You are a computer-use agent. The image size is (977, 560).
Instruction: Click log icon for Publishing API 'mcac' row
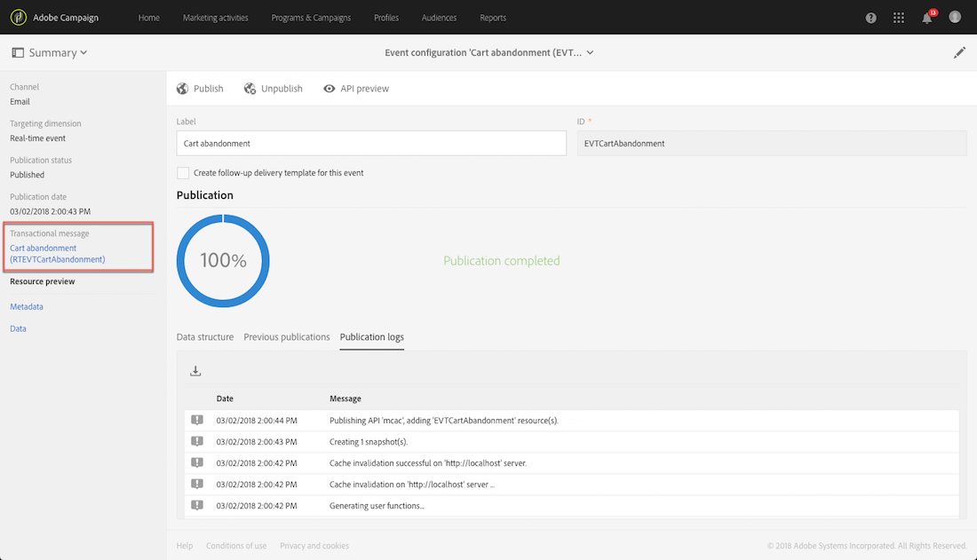point(197,421)
